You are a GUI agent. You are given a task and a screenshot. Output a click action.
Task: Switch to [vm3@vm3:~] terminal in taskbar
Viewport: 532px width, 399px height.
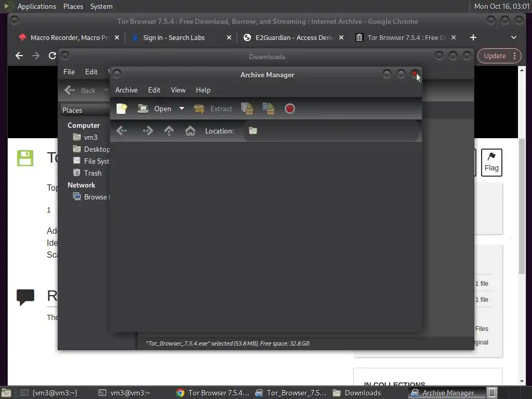coord(48,393)
